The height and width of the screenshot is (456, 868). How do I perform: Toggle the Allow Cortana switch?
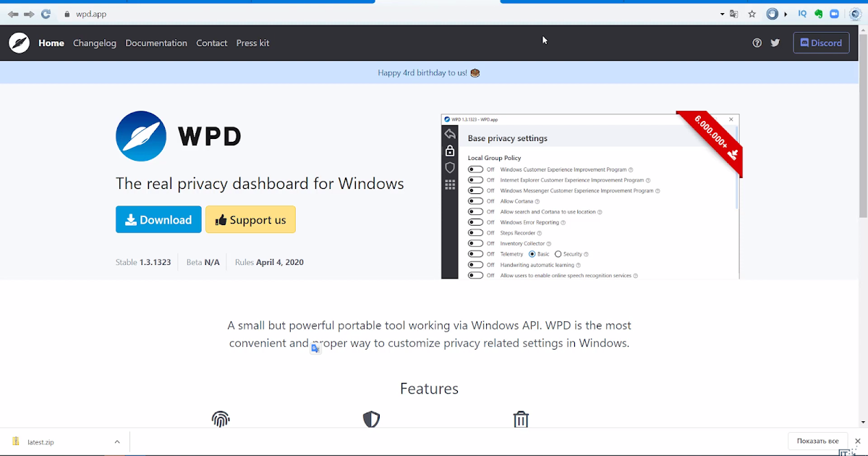pyautogui.click(x=475, y=201)
